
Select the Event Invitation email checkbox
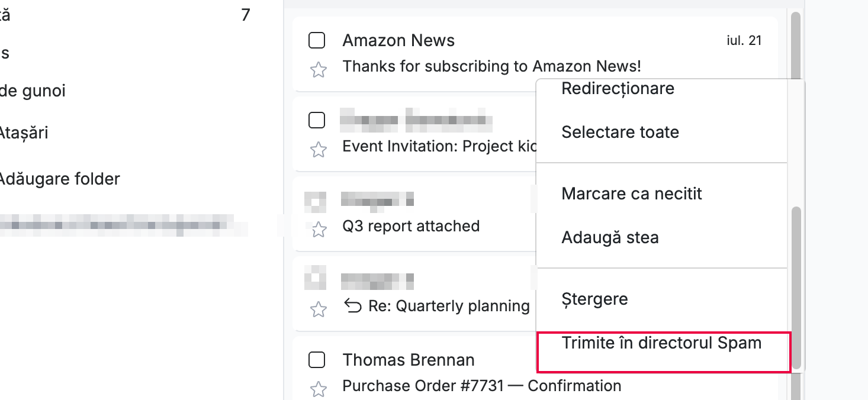[317, 120]
